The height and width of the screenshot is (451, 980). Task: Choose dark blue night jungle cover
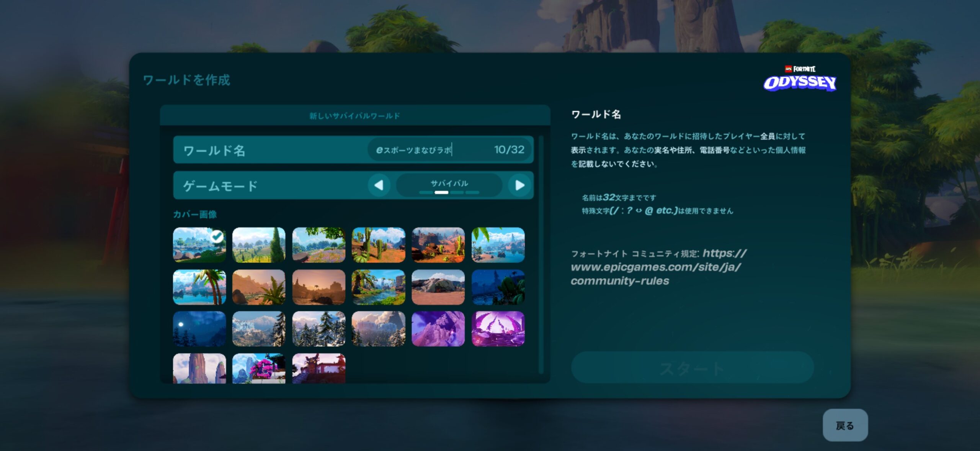click(498, 287)
